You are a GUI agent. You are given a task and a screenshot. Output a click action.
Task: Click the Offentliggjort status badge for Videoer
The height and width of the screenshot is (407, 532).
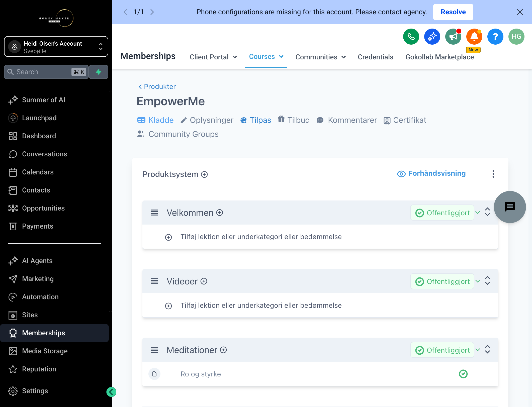[x=442, y=281]
